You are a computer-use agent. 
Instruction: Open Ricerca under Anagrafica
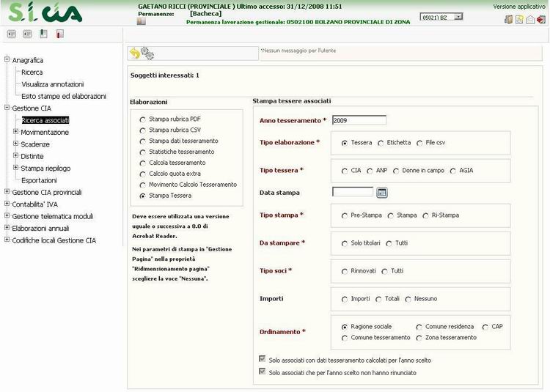pyautogui.click(x=32, y=72)
